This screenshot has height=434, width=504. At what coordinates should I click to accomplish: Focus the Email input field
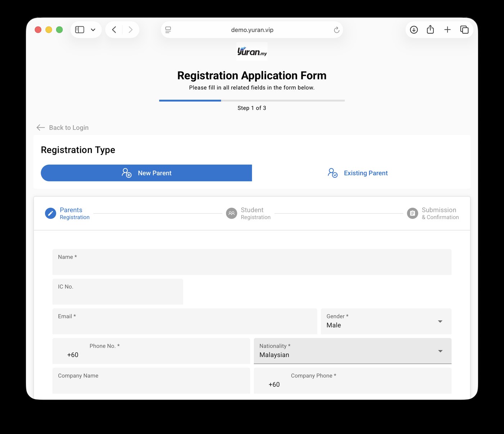[x=185, y=321]
